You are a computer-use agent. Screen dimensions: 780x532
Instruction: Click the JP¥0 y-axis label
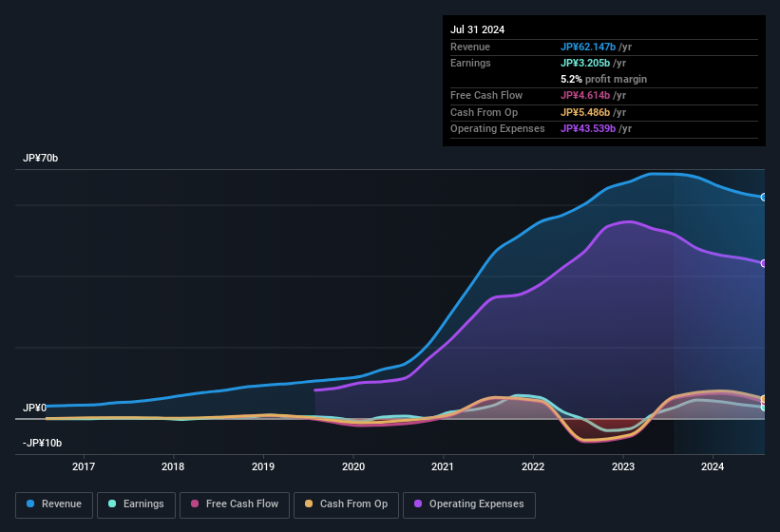pos(34,408)
